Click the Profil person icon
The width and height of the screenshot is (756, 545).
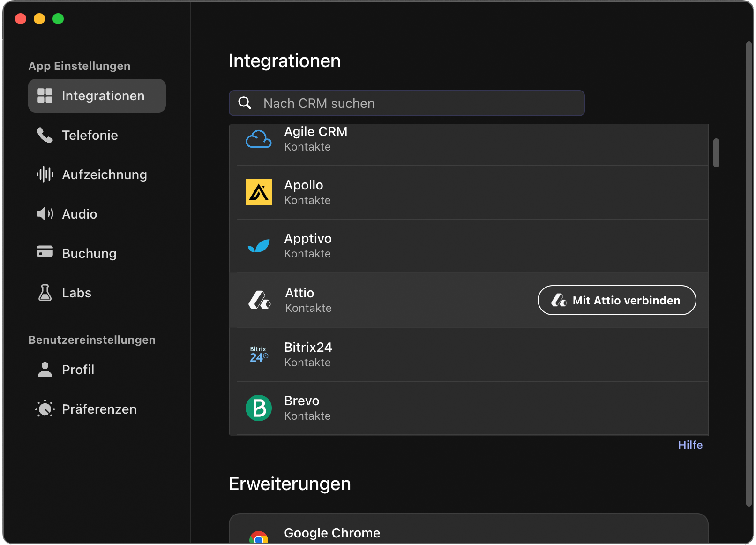[45, 370]
